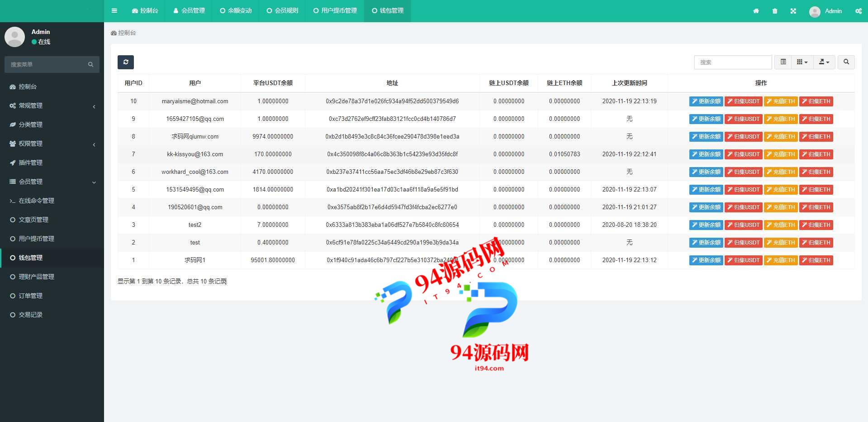This screenshot has height=422, width=868.
Task: Open 交易记录 in the sidebar
Action: pos(52,315)
